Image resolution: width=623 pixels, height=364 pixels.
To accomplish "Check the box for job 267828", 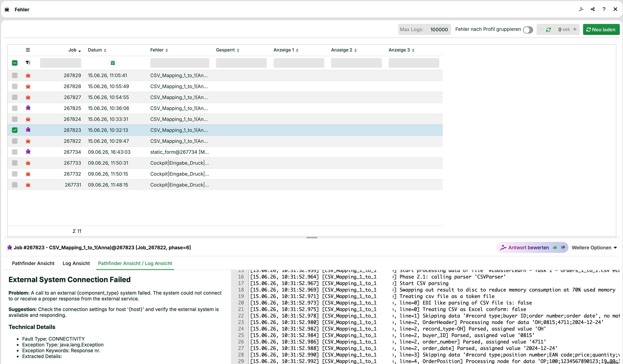I will [15, 86].
